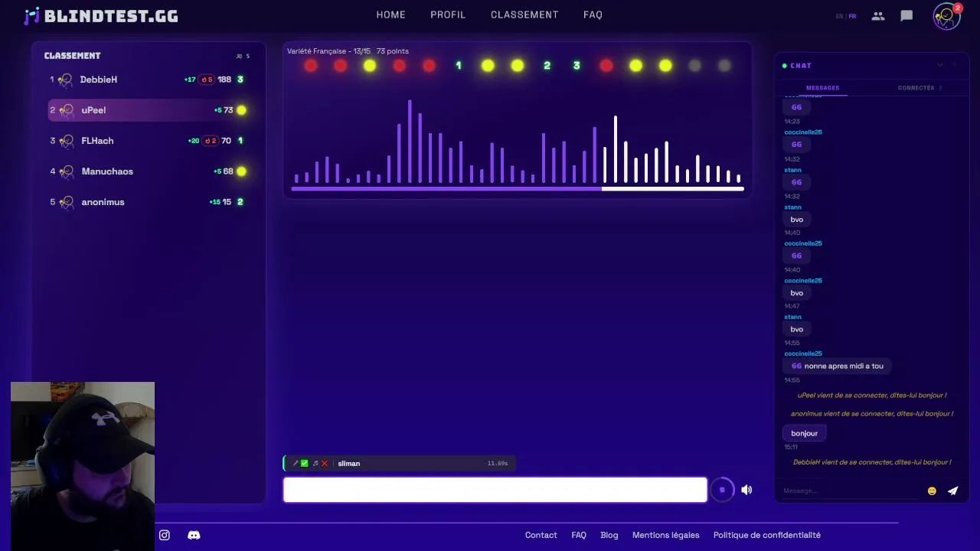Click the song progress bar under waveform
The image size is (980, 551).
(517, 188)
